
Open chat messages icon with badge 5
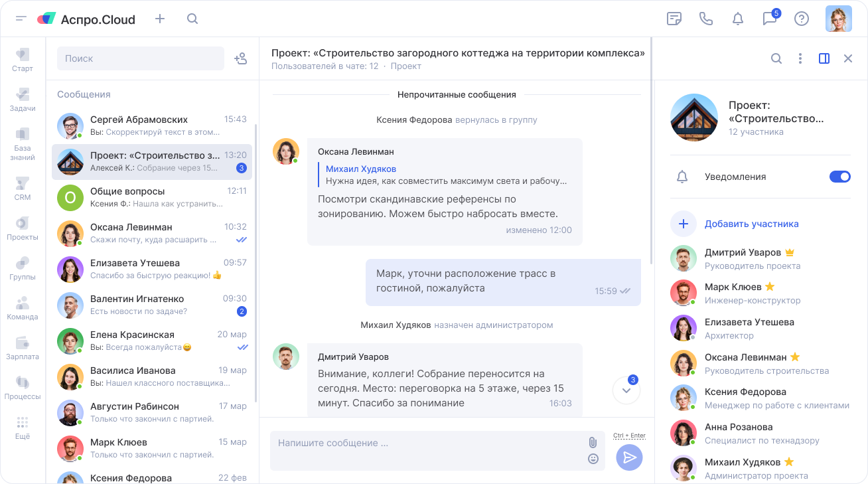point(770,19)
